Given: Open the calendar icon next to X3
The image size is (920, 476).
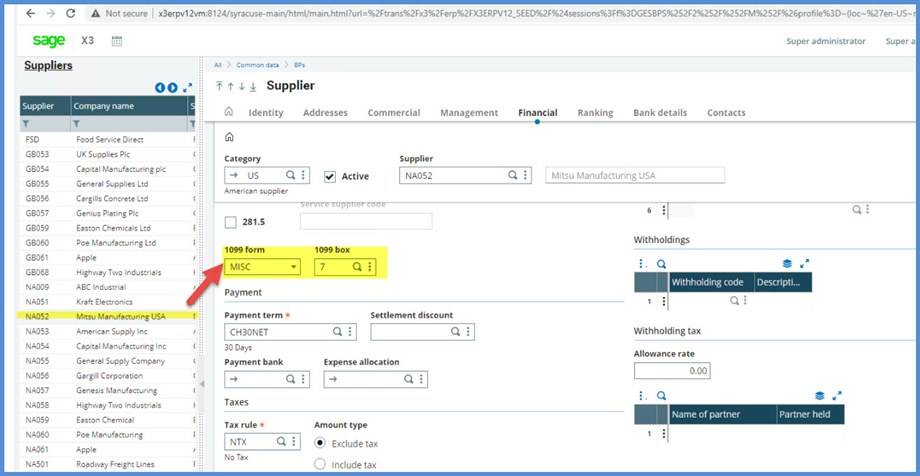Looking at the screenshot, I should (x=116, y=41).
